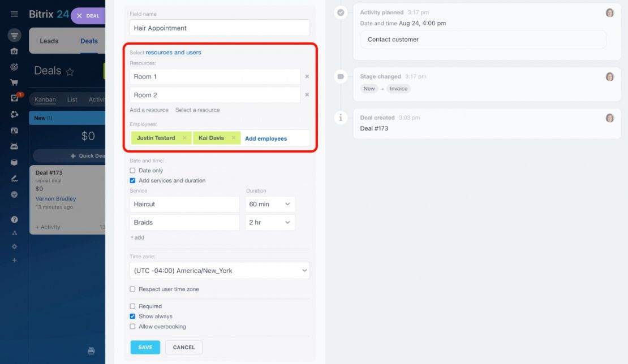Click the Stage changed timeline icon
This screenshot has height=364, width=628.
point(341,76)
